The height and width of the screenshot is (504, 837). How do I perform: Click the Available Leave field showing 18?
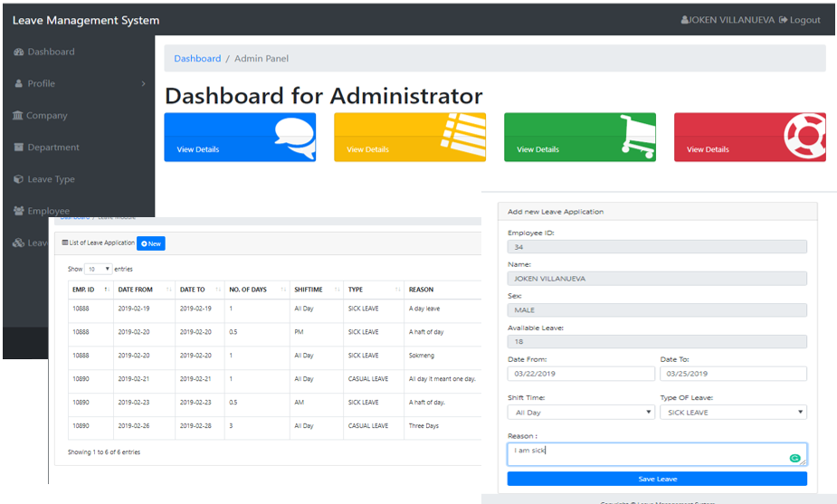tap(657, 342)
